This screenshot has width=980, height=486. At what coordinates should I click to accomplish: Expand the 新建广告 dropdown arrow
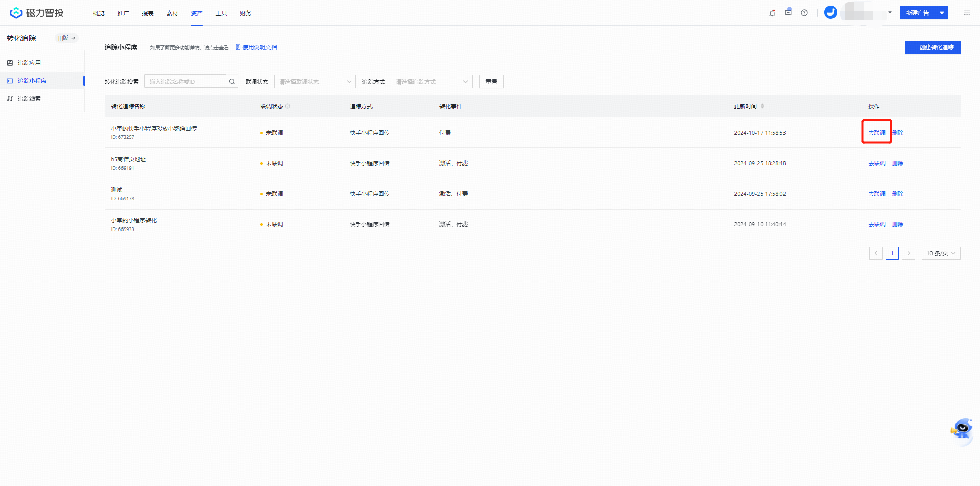point(942,13)
